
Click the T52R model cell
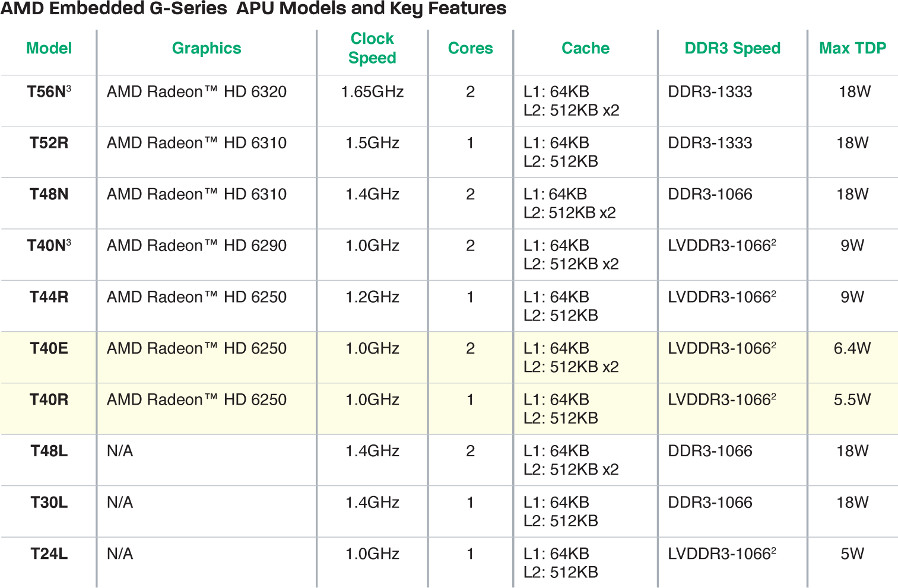coord(49,143)
